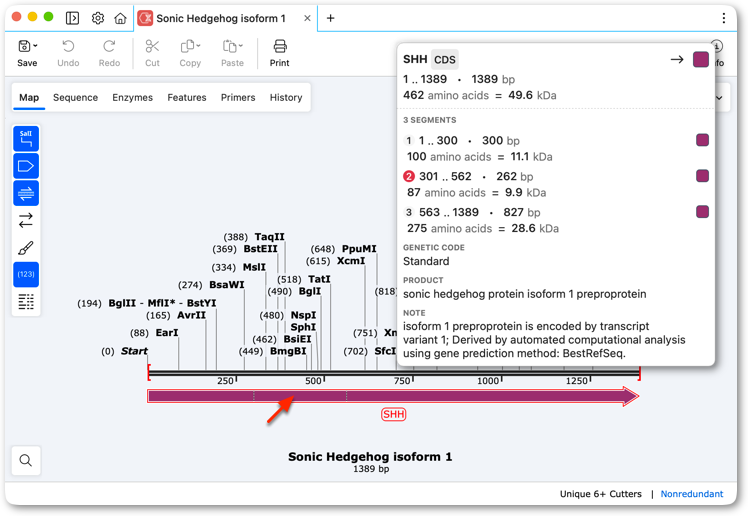Image resolution: width=748 pixels, height=516 pixels.
Task: Expand the Paste dropdown arrow
Action: tap(240, 46)
